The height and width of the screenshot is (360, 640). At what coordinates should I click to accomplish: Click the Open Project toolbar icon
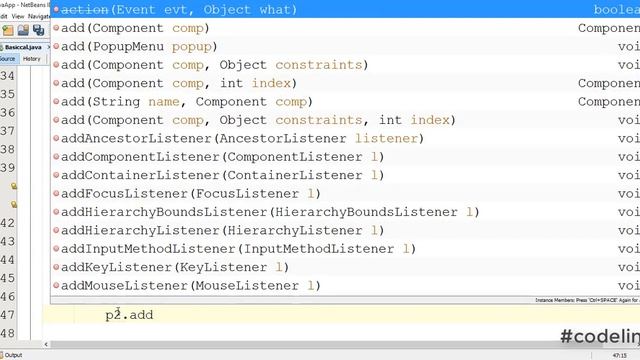click(23, 30)
